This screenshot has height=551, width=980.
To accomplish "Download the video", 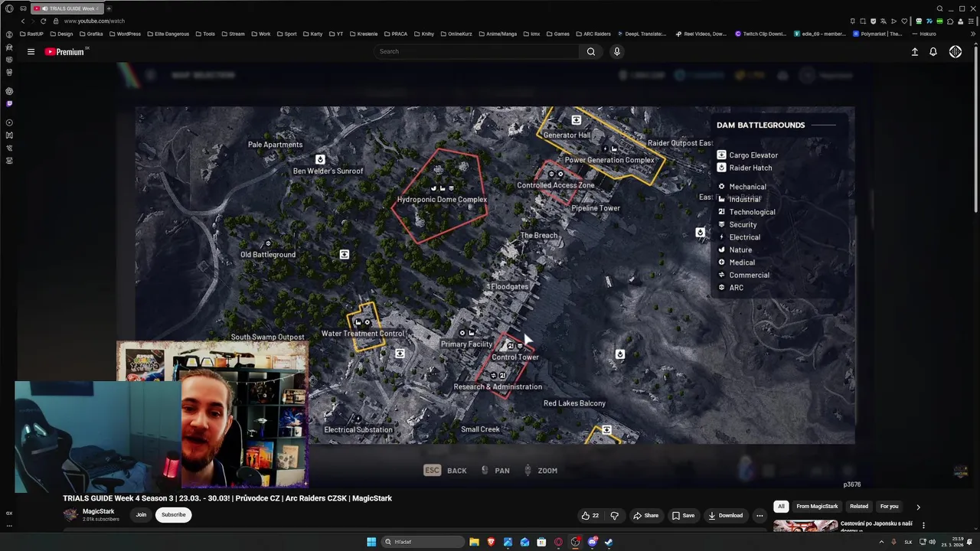I will tap(725, 515).
